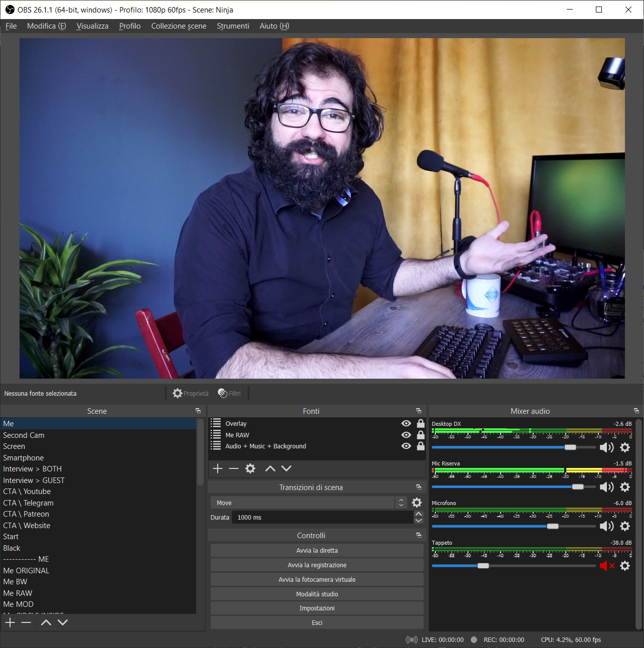Increase Durata value with up arrow
Image resolution: width=644 pixels, height=648 pixels.
click(x=419, y=514)
